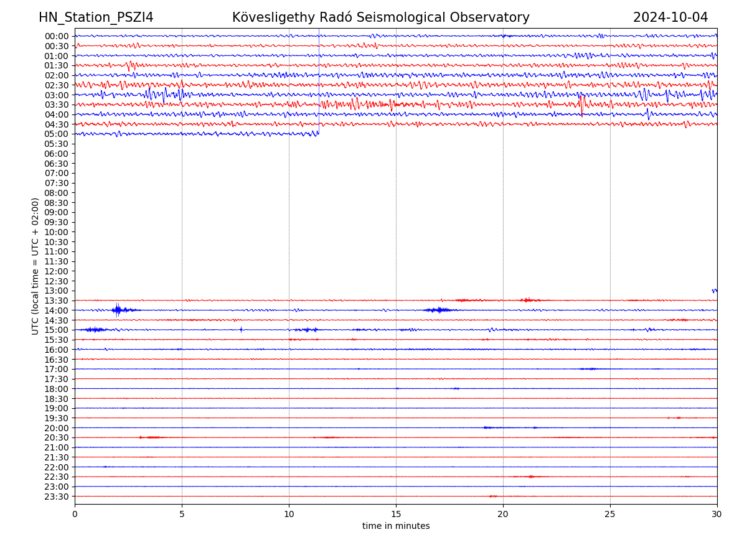
Task: Click the red burst on the 20:30 trace near minute 3
Action: pos(151,437)
